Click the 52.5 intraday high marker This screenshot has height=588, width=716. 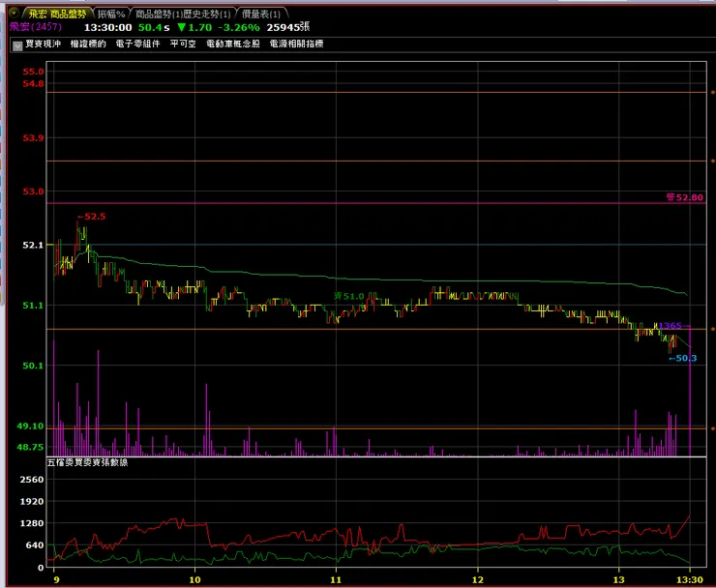pyautogui.click(x=91, y=217)
